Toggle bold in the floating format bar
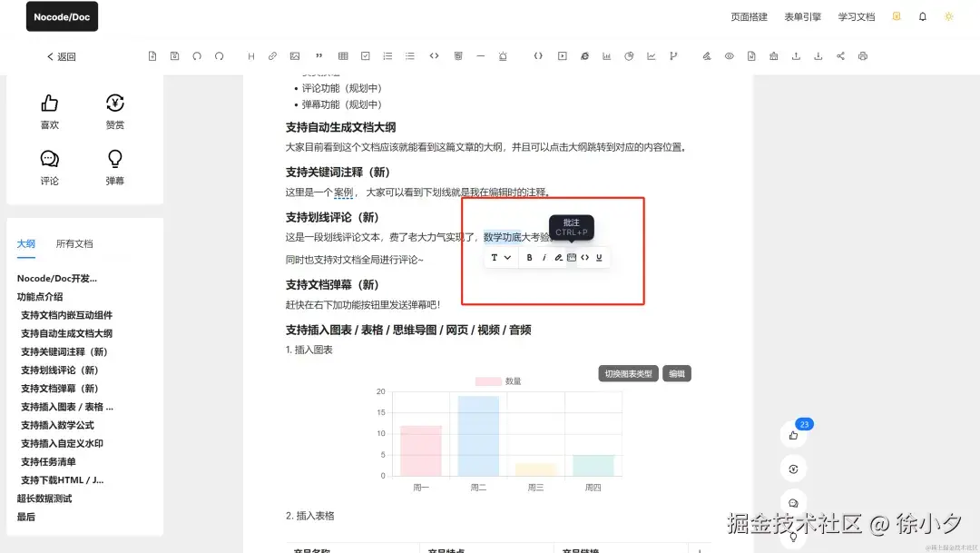Image resolution: width=980 pixels, height=553 pixels. click(529, 257)
